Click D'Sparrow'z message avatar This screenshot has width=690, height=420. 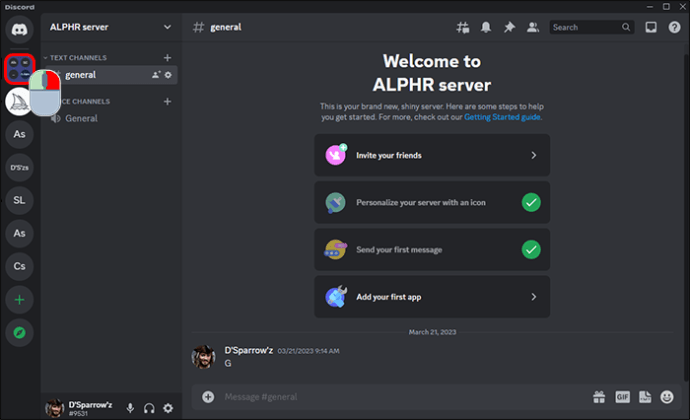pos(203,357)
